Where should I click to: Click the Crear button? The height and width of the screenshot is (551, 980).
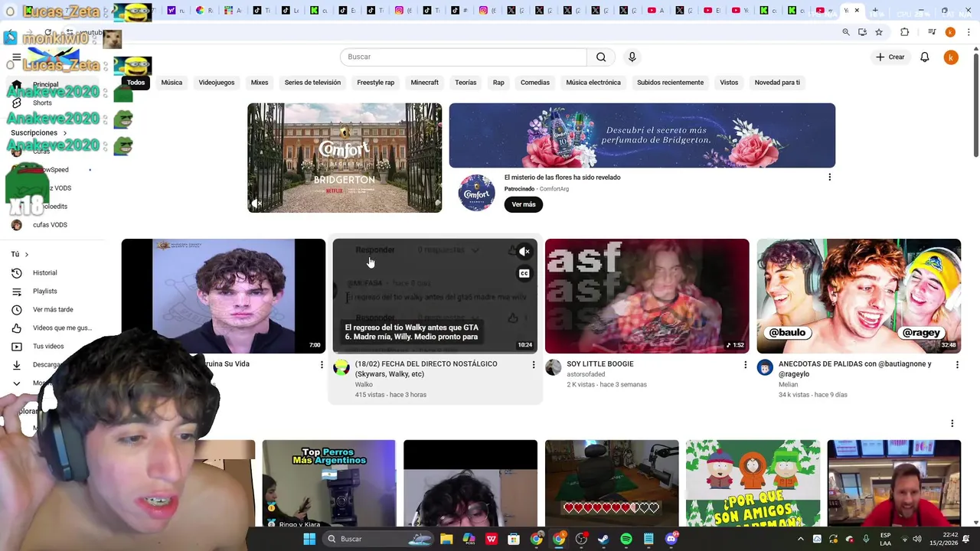pos(890,57)
